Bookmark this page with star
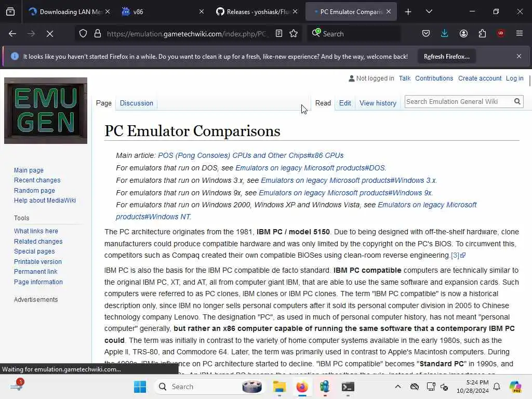The height and width of the screenshot is (399, 532). coord(294,33)
